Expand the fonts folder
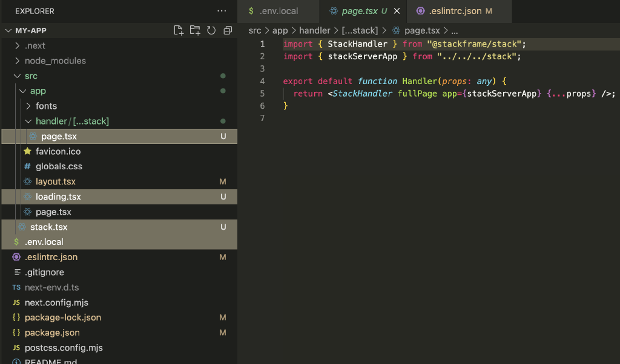The image size is (620, 364). pos(46,106)
